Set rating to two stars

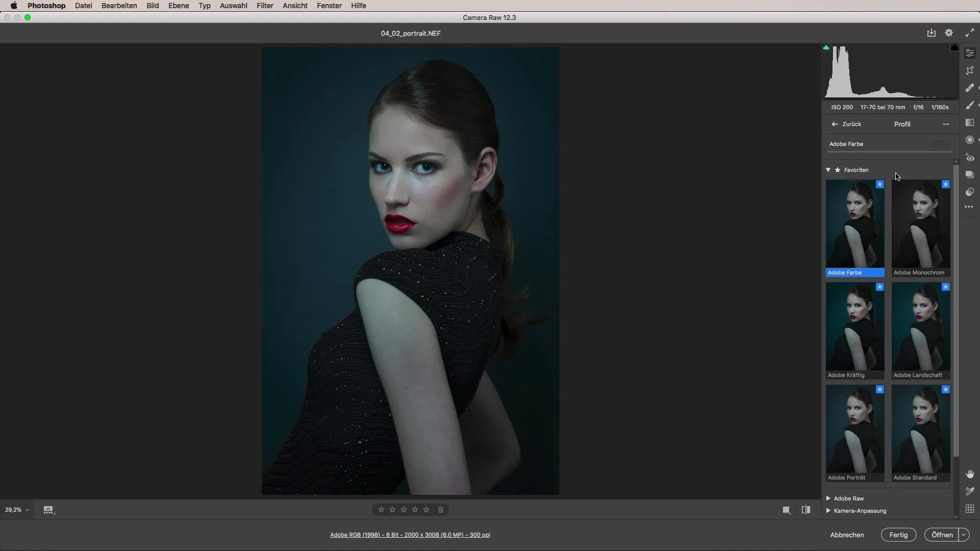click(393, 510)
